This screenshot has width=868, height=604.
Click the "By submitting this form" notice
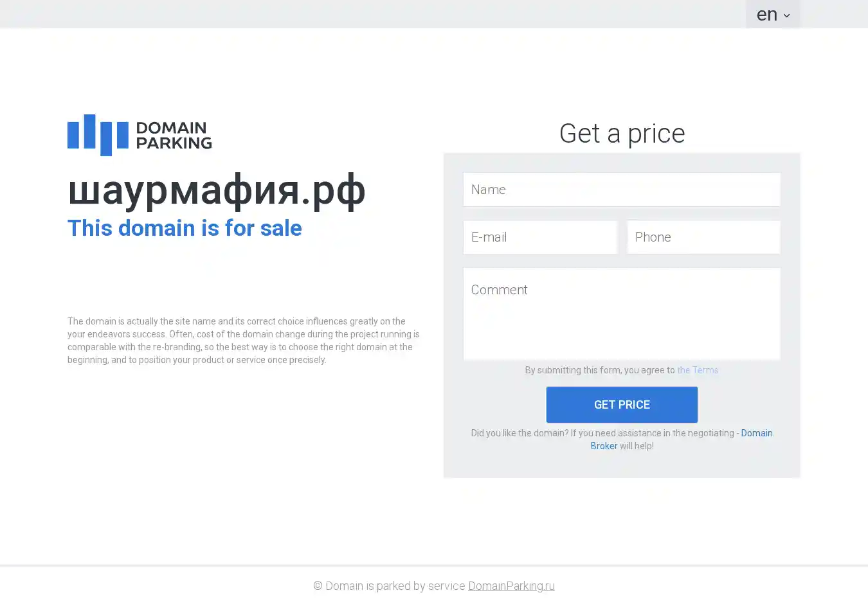599,370
